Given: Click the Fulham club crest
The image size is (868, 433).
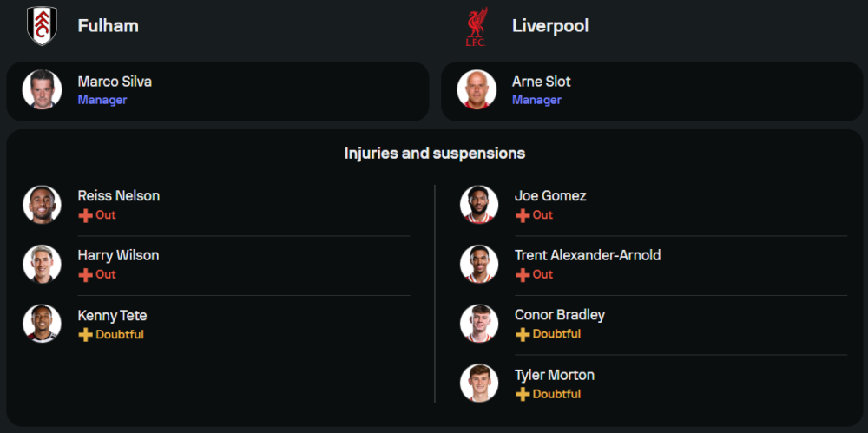Looking at the screenshot, I should (41, 26).
